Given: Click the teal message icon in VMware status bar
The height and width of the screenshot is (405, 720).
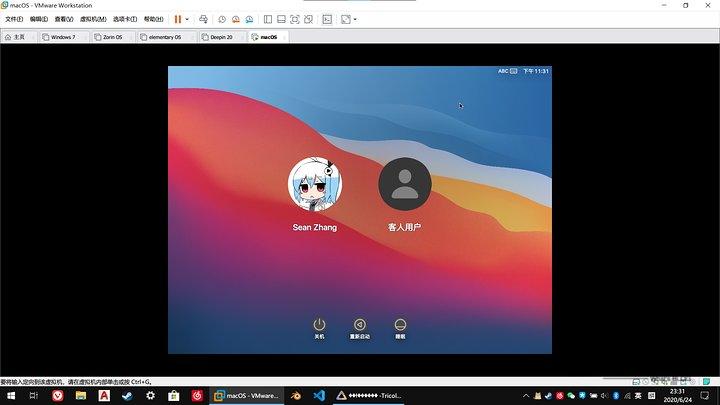Looking at the screenshot, I should 706,381.
